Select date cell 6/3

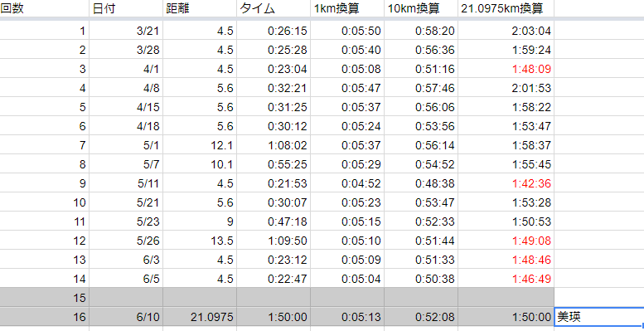pyautogui.click(x=126, y=260)
